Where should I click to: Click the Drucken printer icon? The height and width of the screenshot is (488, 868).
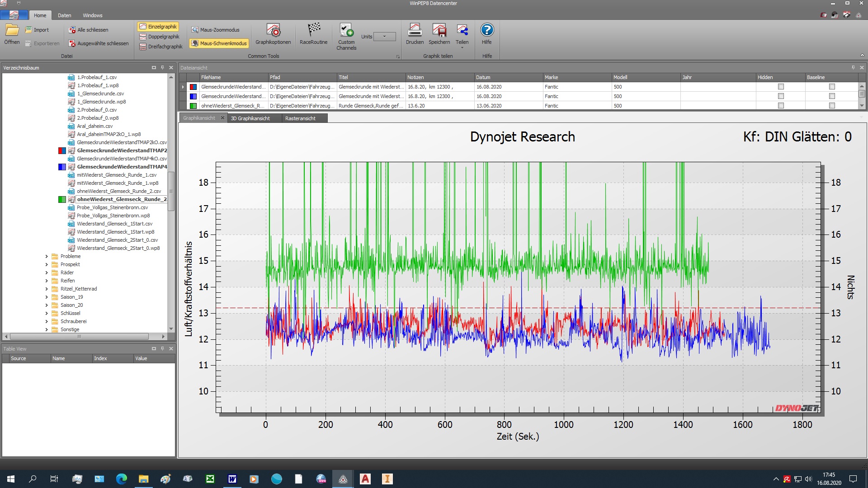[x=415, y=31]
